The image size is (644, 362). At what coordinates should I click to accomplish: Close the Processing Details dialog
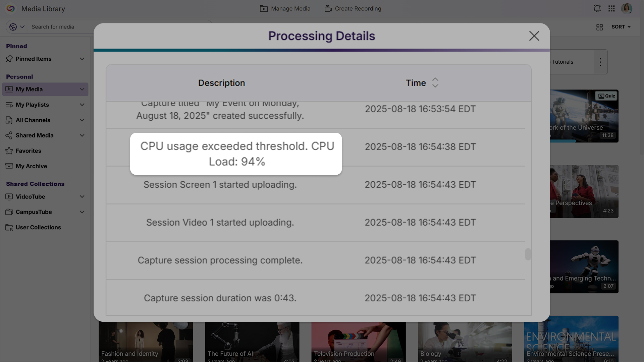(534, 36)
